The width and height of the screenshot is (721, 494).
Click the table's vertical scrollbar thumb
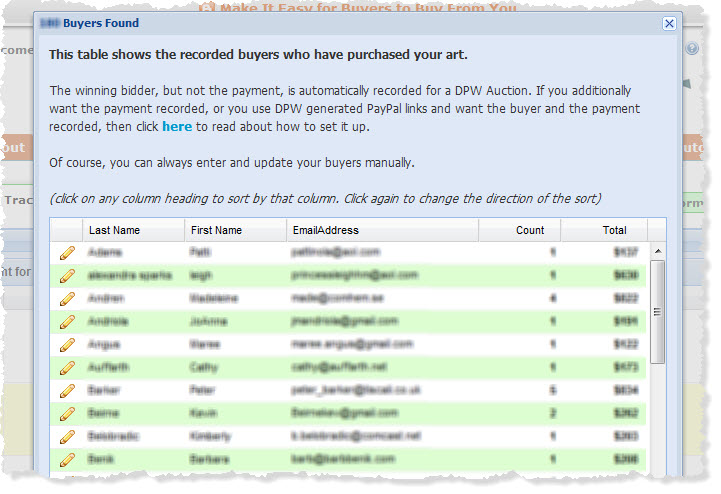[x=658, y=312]
